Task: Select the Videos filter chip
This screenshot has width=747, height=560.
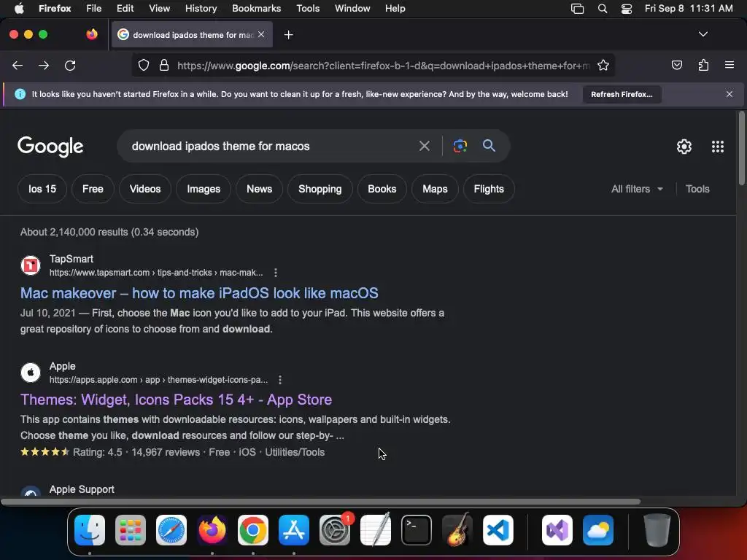Action: 145,189
